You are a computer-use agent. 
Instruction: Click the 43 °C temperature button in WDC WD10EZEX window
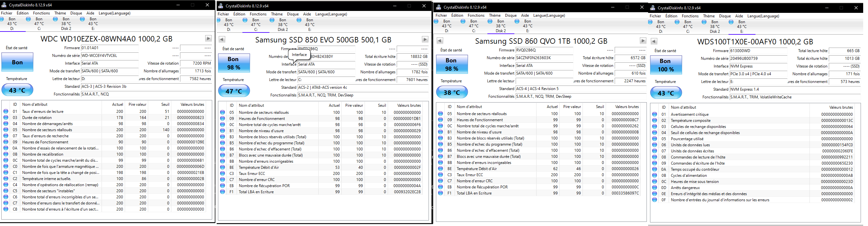17,90
